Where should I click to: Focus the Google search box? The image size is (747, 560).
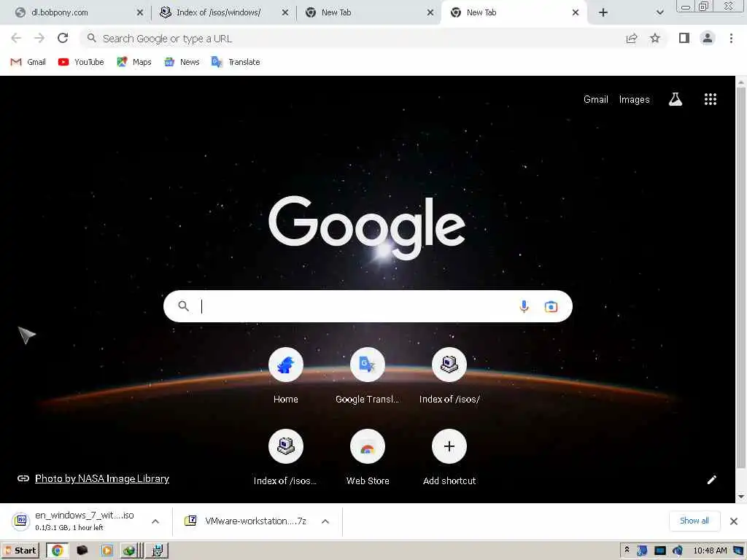[x=368, y=306]
